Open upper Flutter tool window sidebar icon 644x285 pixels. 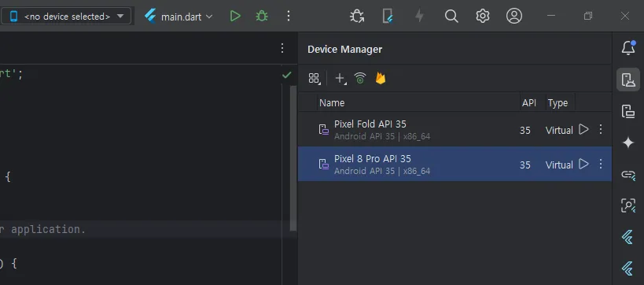pyautogui.click(x=627, y=237)
